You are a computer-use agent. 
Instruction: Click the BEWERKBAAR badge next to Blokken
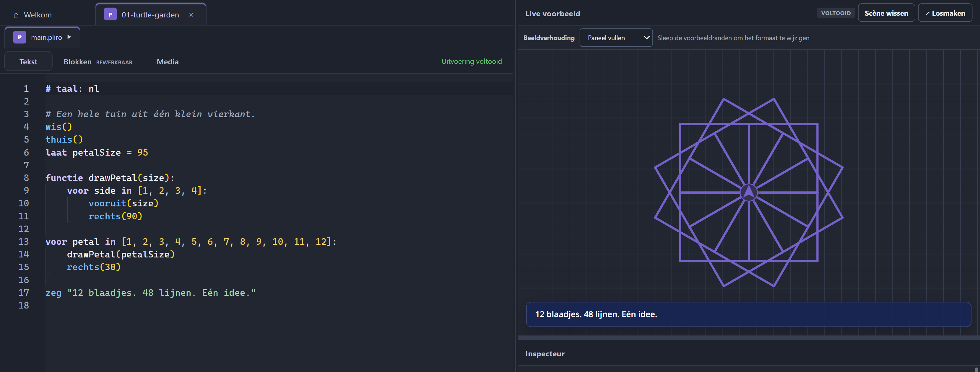pos(114,62)
